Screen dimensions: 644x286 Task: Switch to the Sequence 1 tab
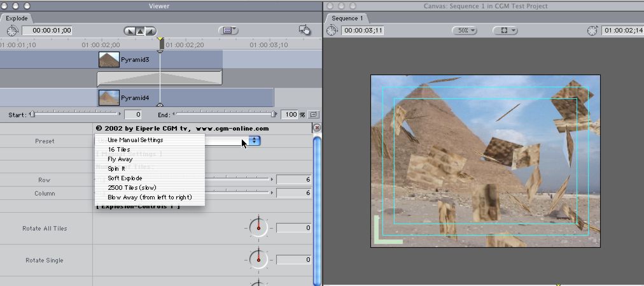347,18
